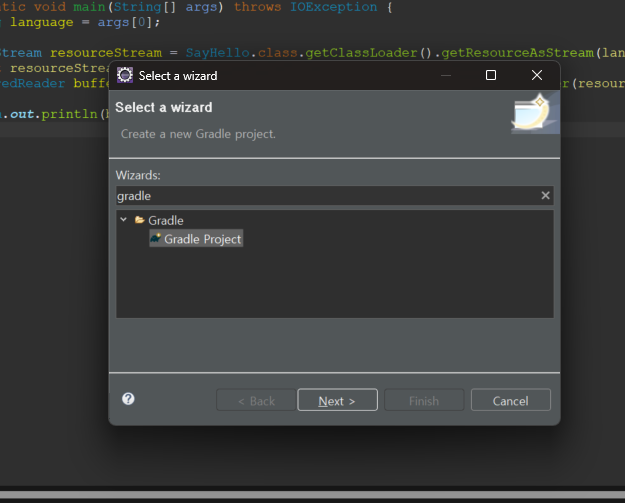Click the Gradle folder icon

140,220
